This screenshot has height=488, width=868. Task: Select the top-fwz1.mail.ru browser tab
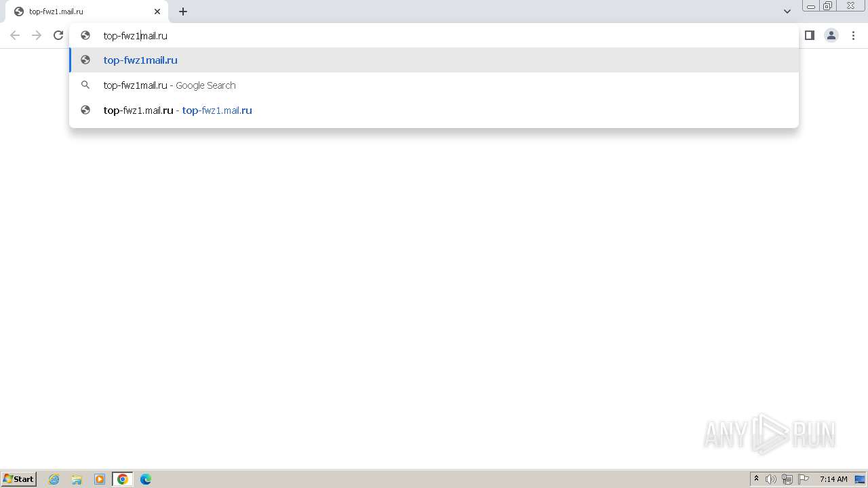[x=87, y=12]
